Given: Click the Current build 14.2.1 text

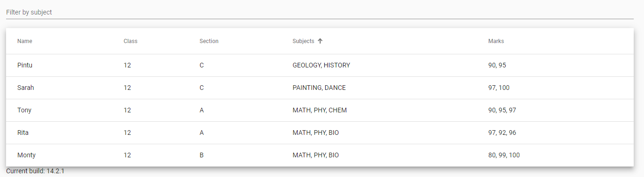Looking at the screenshot, I should coord(35,171).
